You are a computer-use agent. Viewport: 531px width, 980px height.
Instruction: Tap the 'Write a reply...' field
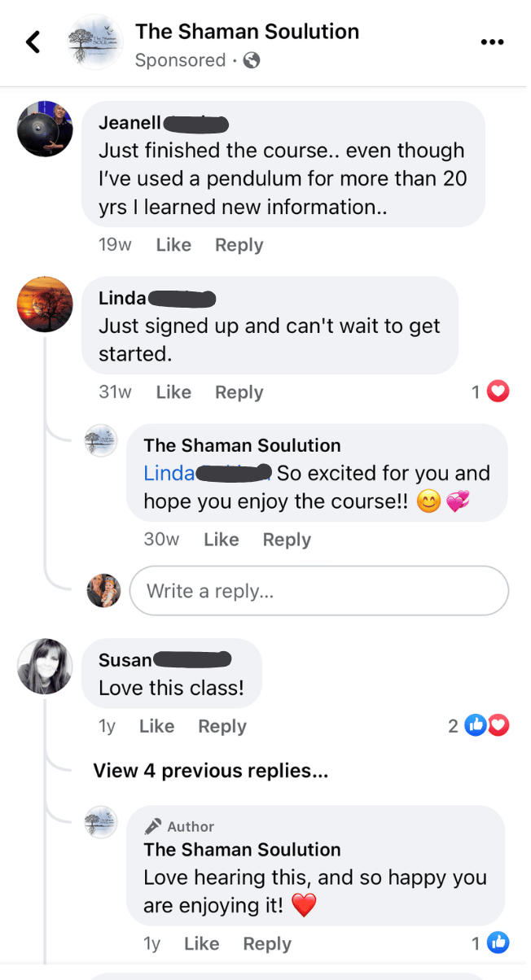[318, 591]
